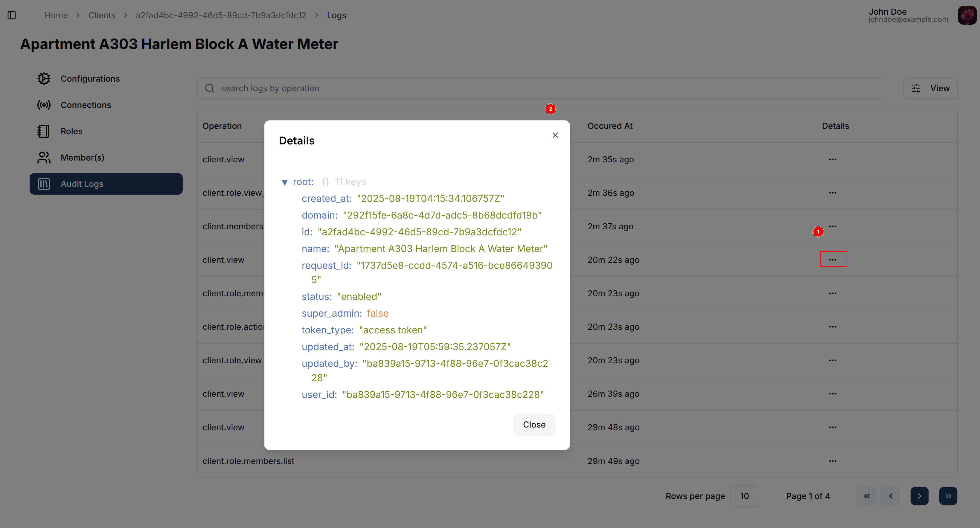
Task: Open Member(s) using the people icon
Action: coord(44,157)
